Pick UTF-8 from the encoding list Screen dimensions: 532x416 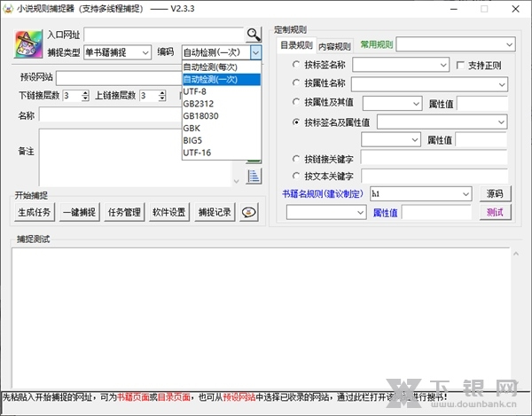(x=195, y=91)
